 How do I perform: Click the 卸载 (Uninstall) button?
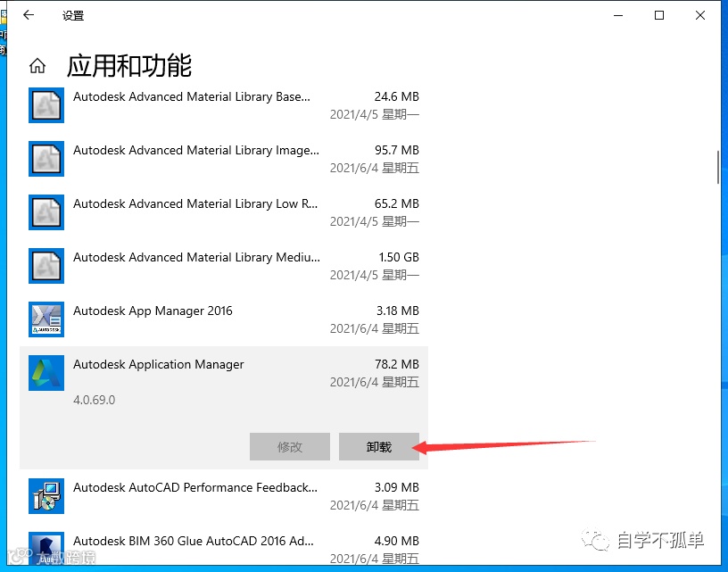pos(379,447)
